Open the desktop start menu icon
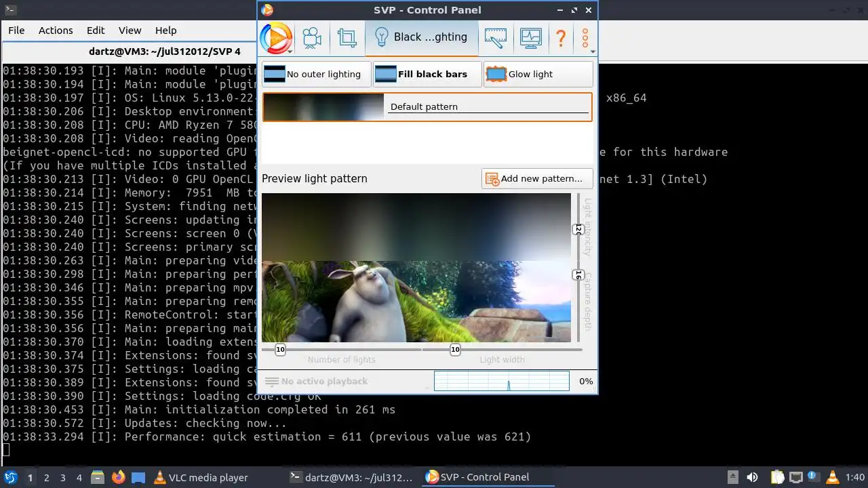The height and width of the screenshot is (488, 868). click(11, 477)
